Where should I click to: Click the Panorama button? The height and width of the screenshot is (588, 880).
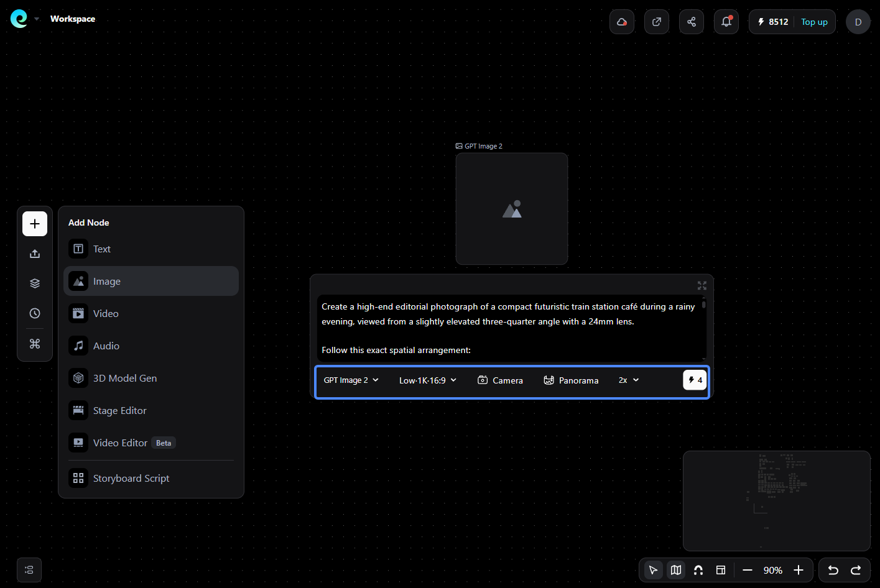[x=571, y=380]
